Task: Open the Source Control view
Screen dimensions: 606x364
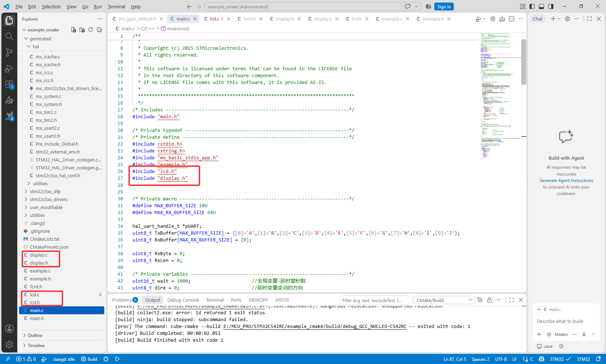Action: point(9,52)
